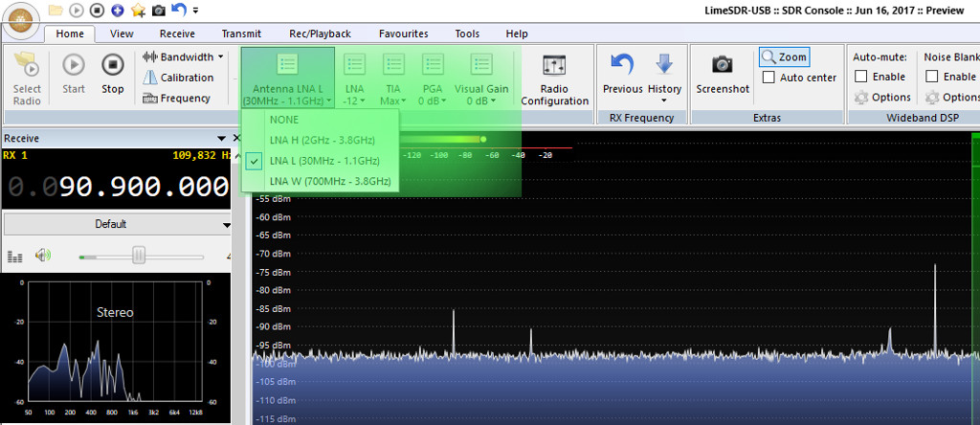Select LNA W (700MHz - 3.8GHz) antenna
This screenshot has height=425, width=980.
pyautogui.click(x=320, y=181)
